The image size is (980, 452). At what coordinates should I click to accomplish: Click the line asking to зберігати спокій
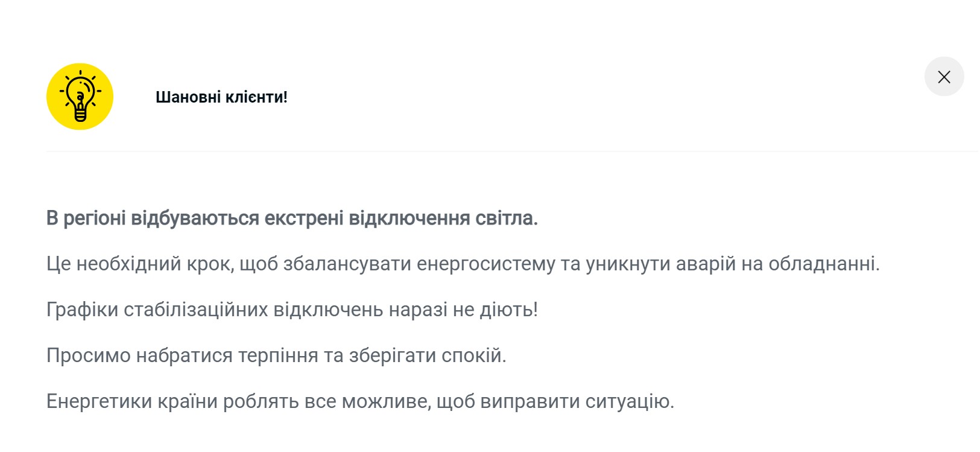277,355
